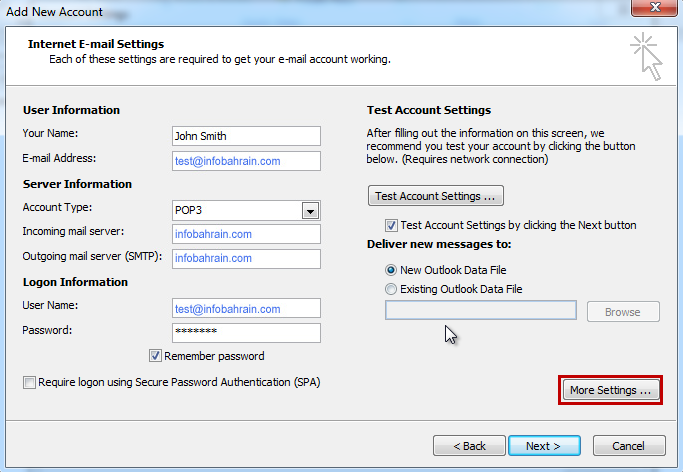683x472 pixels.
Task: Select the Outgoing mail server SMTP field
Action: 246,259
